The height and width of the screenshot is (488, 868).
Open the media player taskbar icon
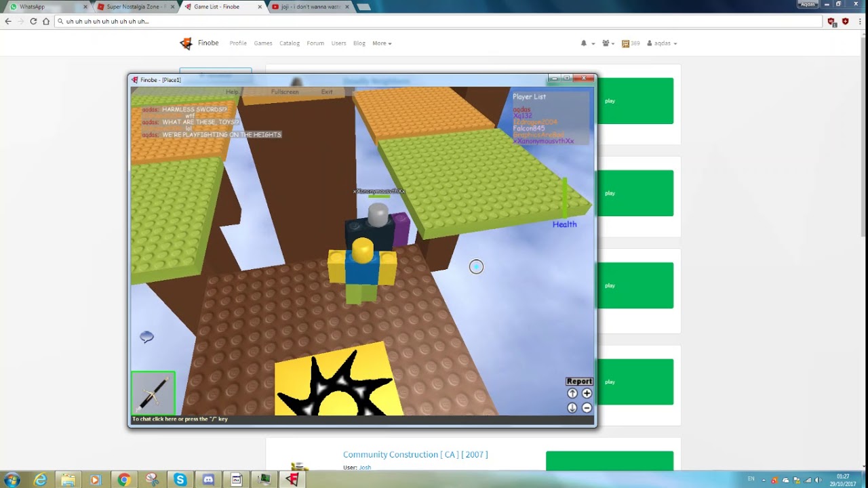96,480
